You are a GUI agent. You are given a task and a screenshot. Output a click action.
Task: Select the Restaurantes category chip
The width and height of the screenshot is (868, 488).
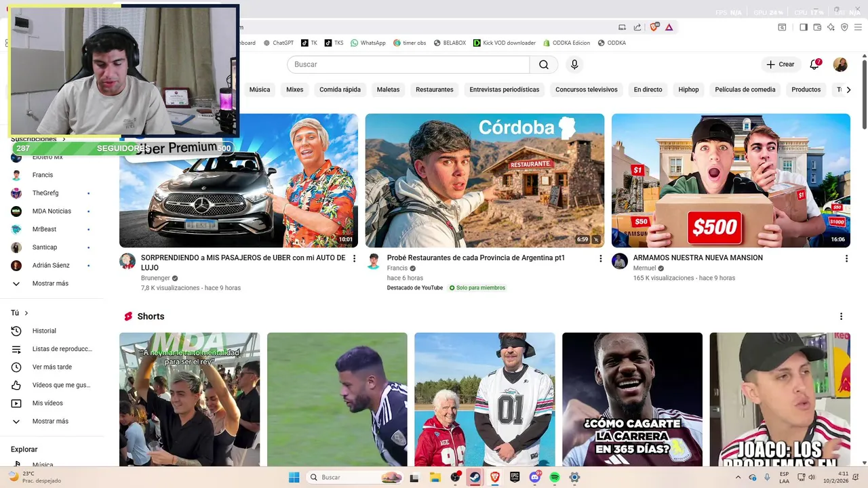tap(435, 89)
